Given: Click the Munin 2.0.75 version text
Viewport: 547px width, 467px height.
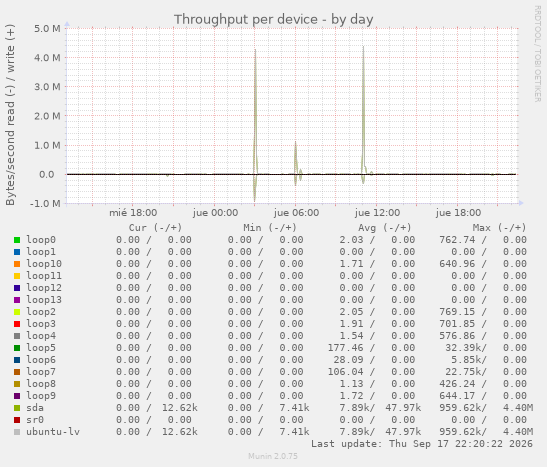Looking at the screenshot, I should (x=273, y=456).
